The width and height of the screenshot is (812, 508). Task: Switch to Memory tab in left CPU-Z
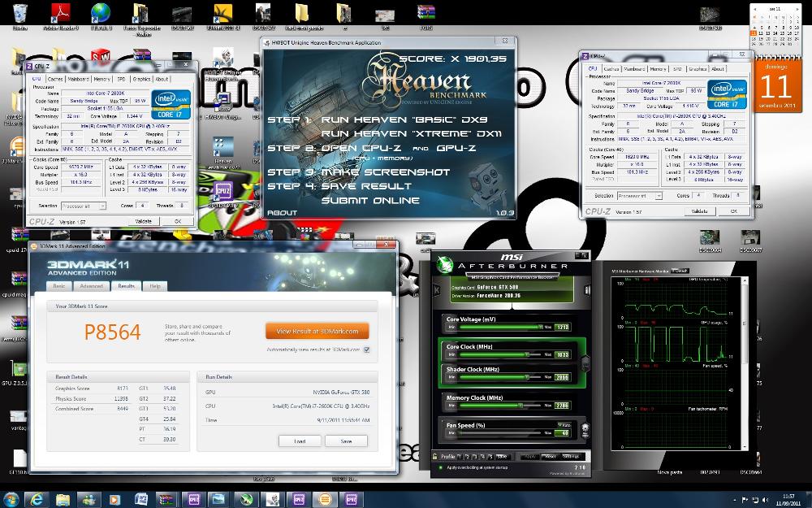tap(101, 80)
